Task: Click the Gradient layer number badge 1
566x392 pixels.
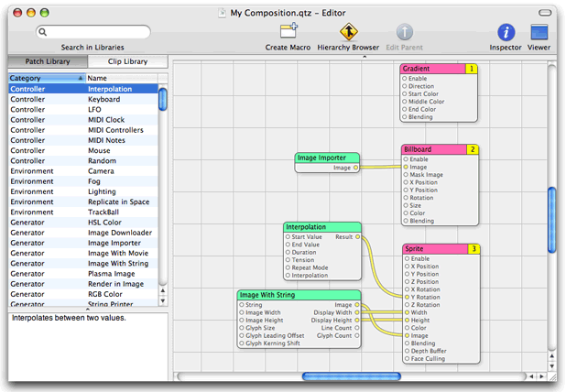Action: click(x=472, y=69)
